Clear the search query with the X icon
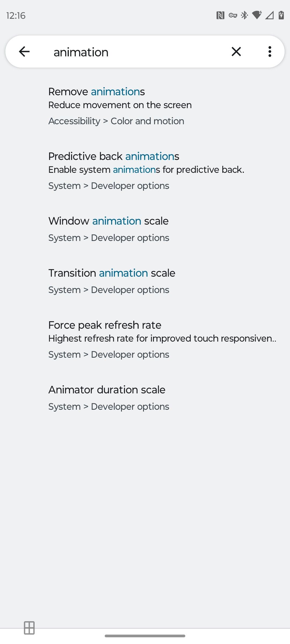290x644 pixels. (x=236, y=52)
